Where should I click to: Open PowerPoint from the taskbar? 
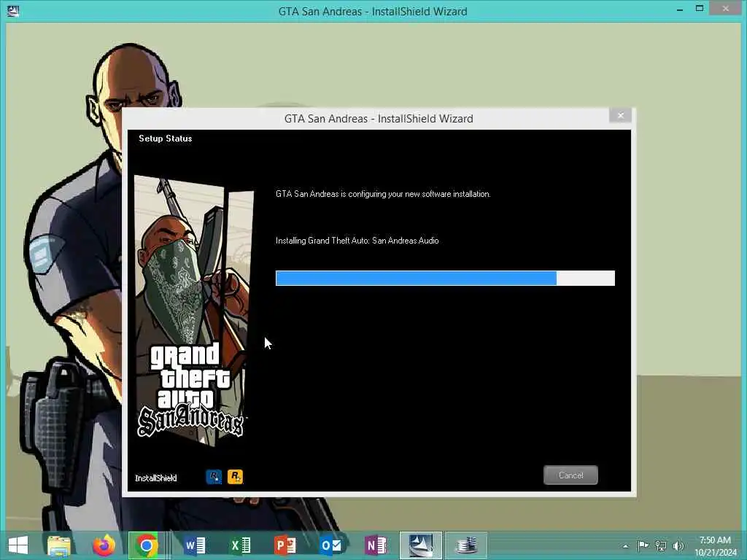[x=285, y=545]
